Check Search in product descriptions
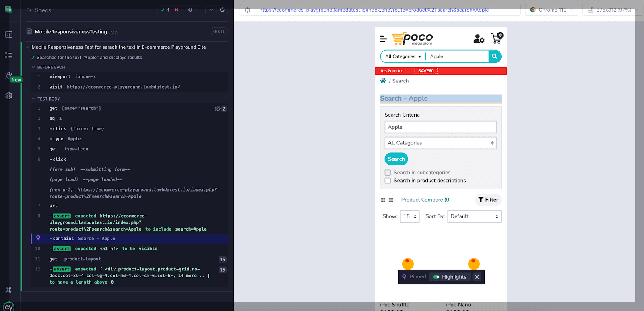The image size is (644, 311). 388,181
